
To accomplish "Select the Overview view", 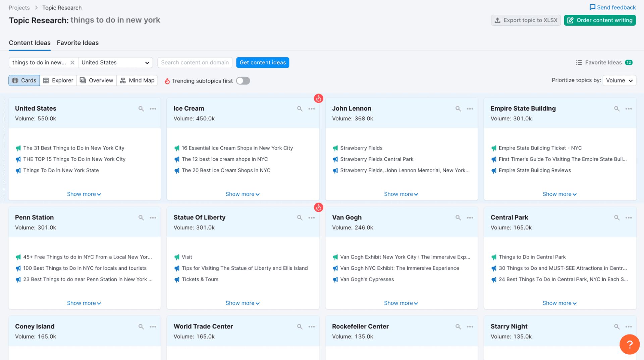I will pos(97,80).
